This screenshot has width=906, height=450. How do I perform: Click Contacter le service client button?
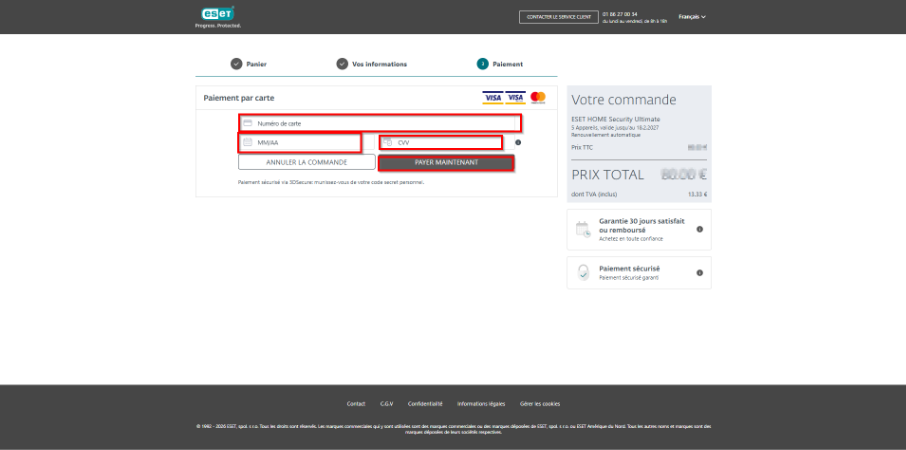pos(558,17)
